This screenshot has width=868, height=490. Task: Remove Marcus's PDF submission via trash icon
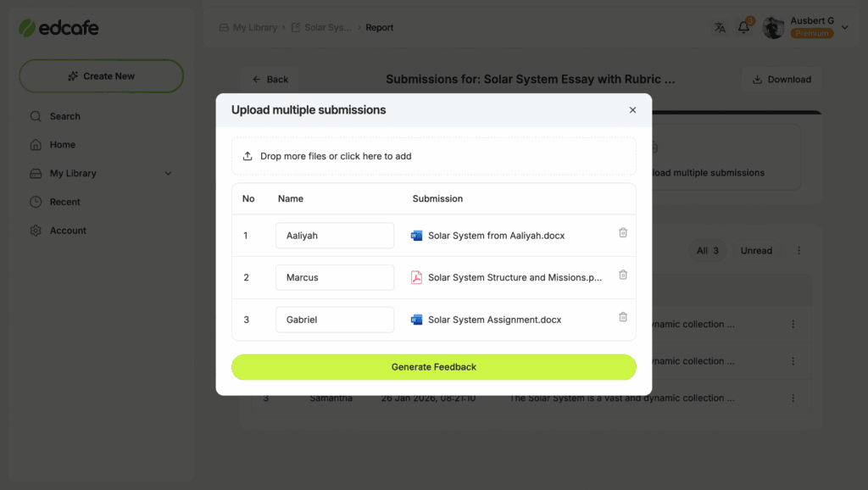point(623,275)
